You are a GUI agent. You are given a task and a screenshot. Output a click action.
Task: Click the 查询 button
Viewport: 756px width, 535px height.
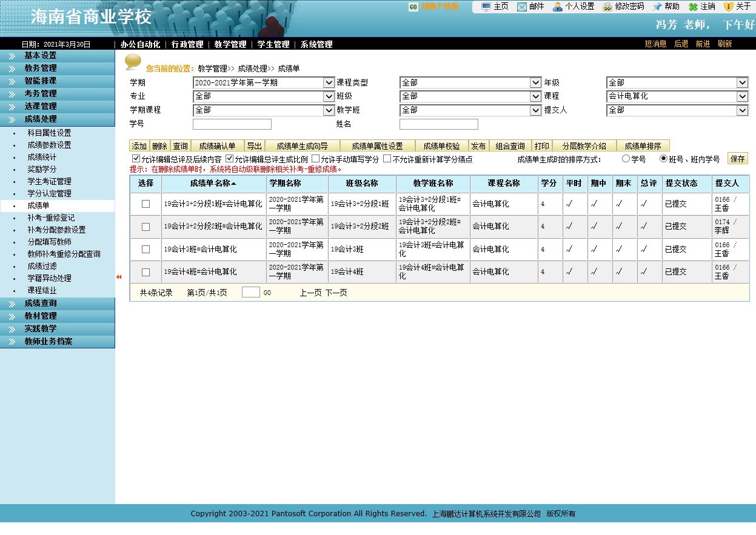click(180, 146)
